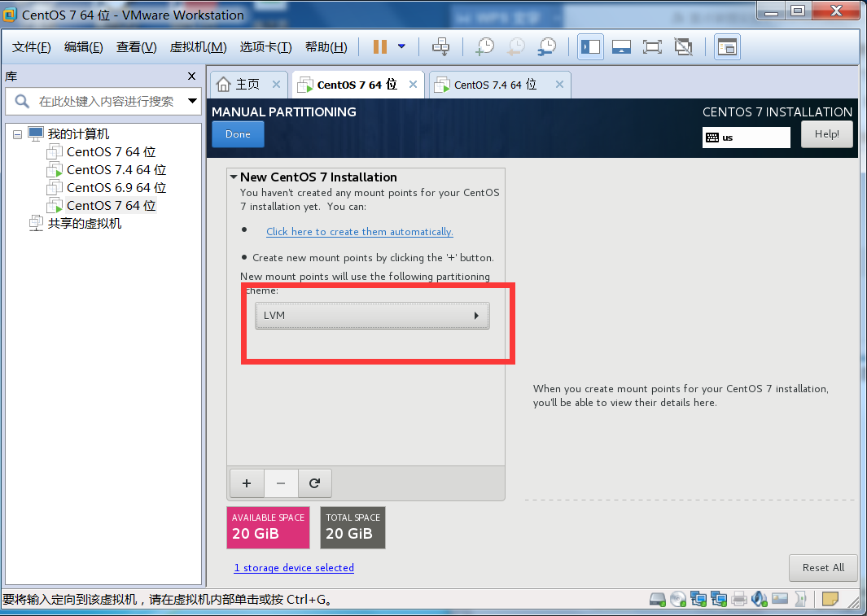Image resolution: width=867 pixels, height=616 pixels.
Task: Select CentOS 7.4 64 位 in the library tree
Action: tap(116, 169)
